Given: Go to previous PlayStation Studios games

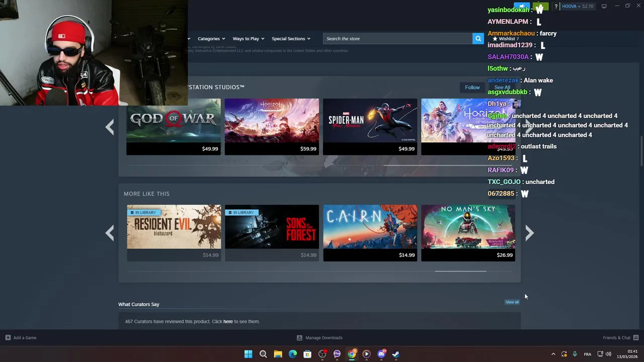Looking at the screenshot, I should [x=110, y=127].
